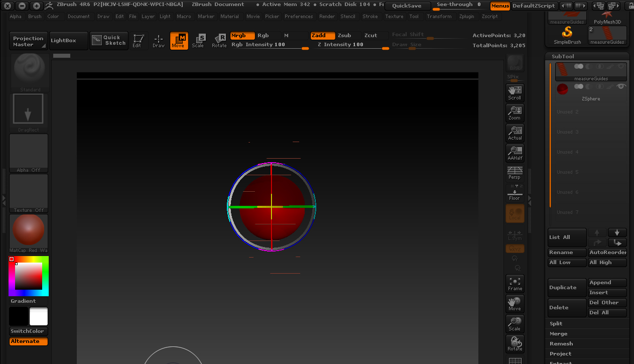The width and height of the screenshot is (634, 364).
Task: Select the white secondary color swatch
Action: coord(39,316)
